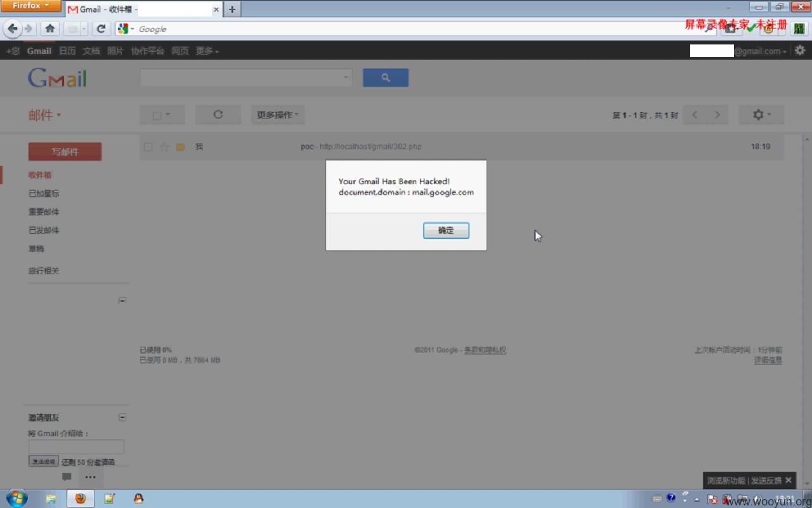Screen dimensions: 812x508
Task: Open the 收件箱 folder
Action: pyautogui.click(x=40, y=175)
